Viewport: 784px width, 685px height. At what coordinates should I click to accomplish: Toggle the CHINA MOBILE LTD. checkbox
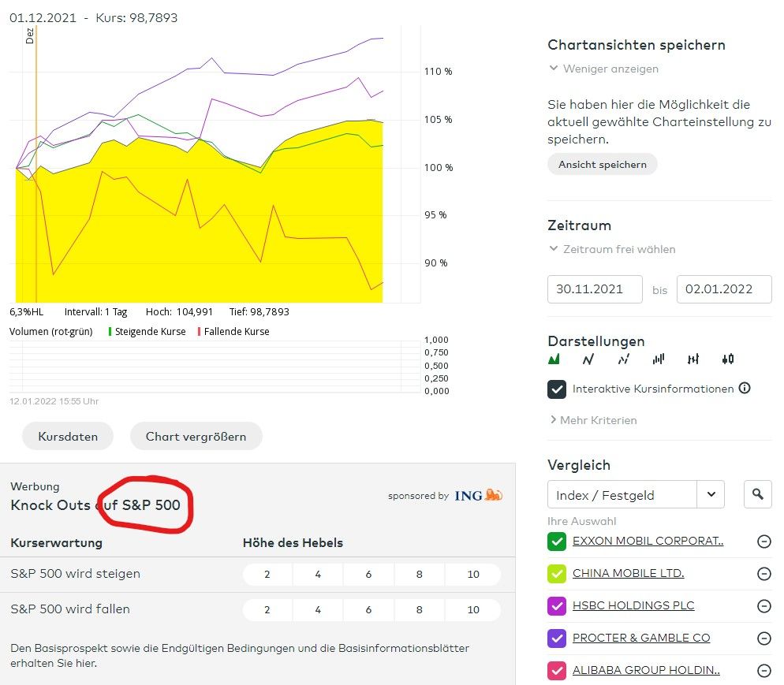click(x=557, y=574)
